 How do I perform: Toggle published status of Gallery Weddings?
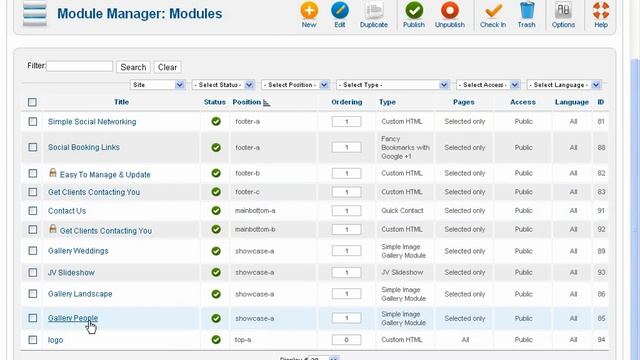point(216,251)
